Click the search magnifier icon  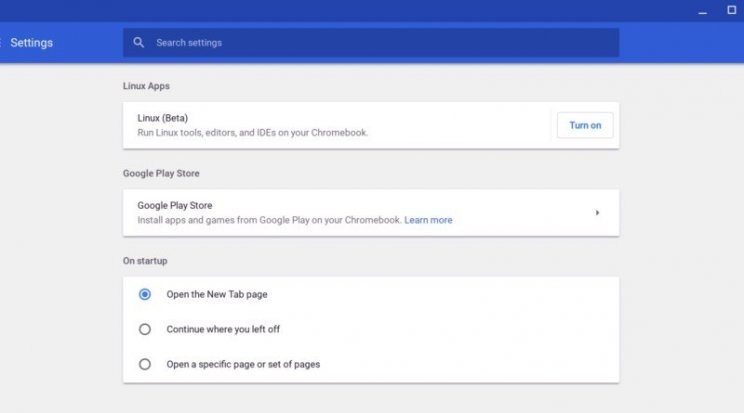138,43
